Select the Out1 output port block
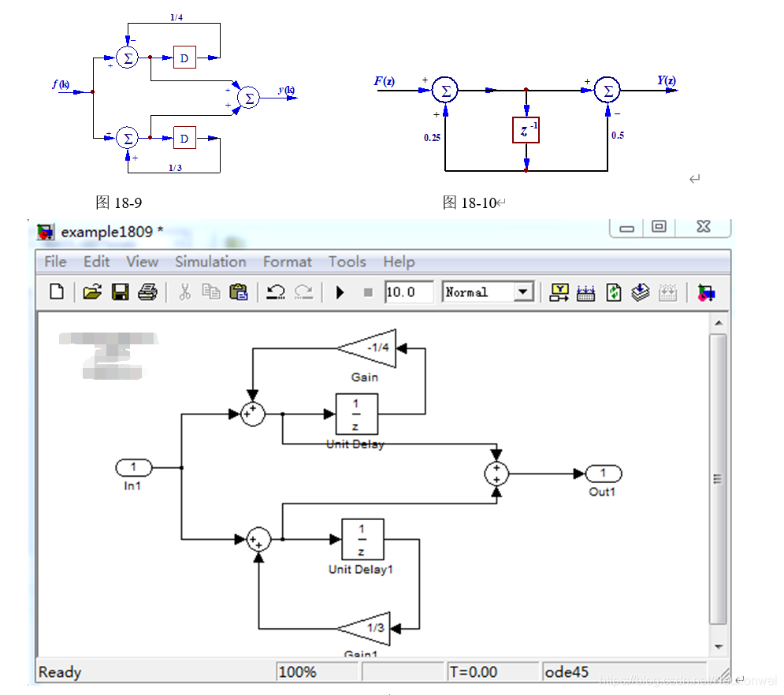 [603, 474]
